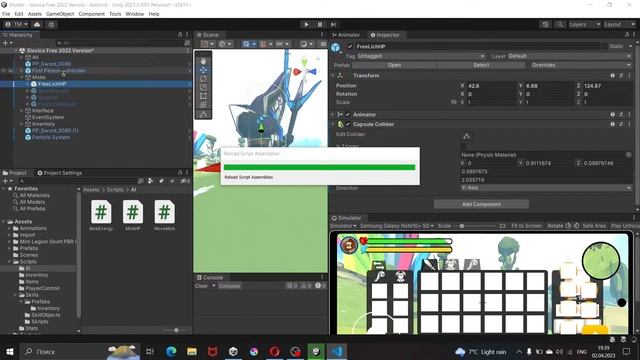Click the Edit Collider icon button
The image size is (640, 360).
pos(466,136)
